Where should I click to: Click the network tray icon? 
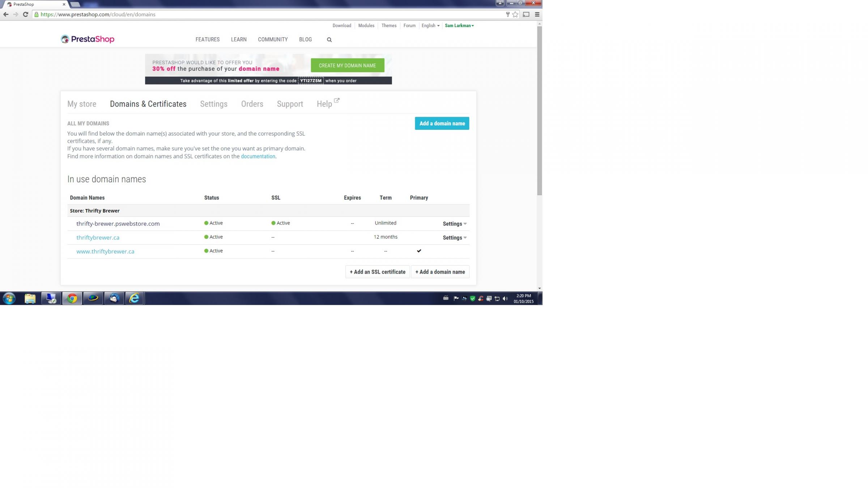click(497, 299)
